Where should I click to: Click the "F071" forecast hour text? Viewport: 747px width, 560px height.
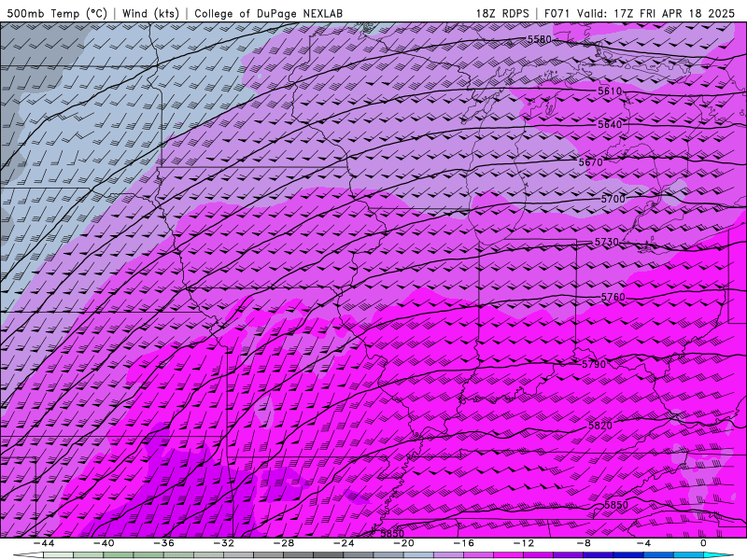tap(557, 13)
